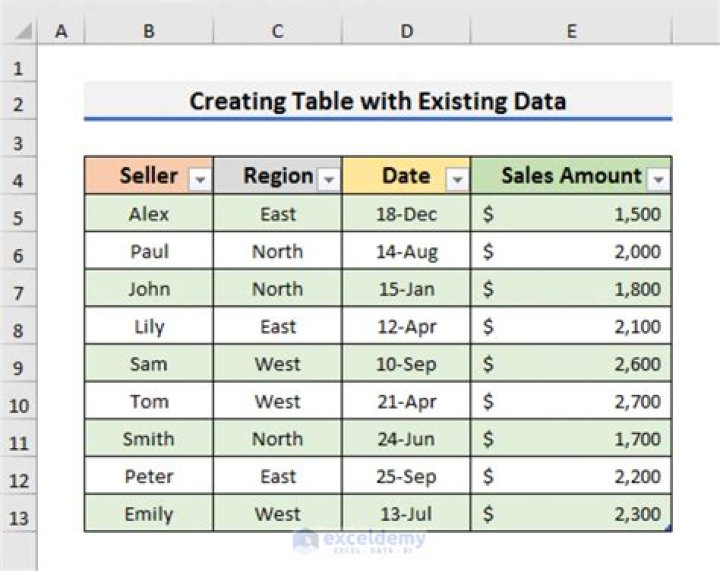
Task: Select Emily's sales amount 2,300
Action: (571, 514)
